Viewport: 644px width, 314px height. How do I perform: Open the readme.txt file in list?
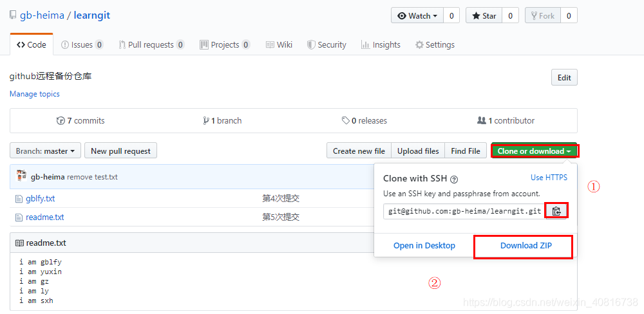click(45, 217)
